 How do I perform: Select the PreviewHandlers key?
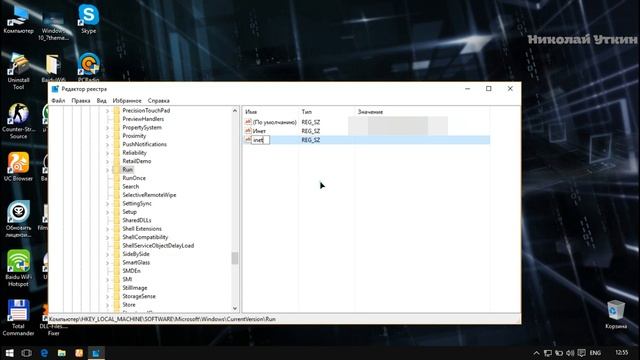pos(143,119)
